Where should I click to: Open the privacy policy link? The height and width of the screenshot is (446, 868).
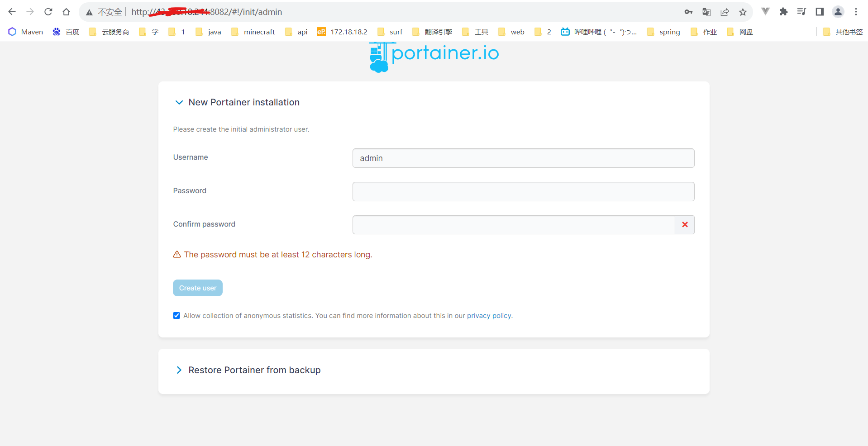(x=489, y=316)
